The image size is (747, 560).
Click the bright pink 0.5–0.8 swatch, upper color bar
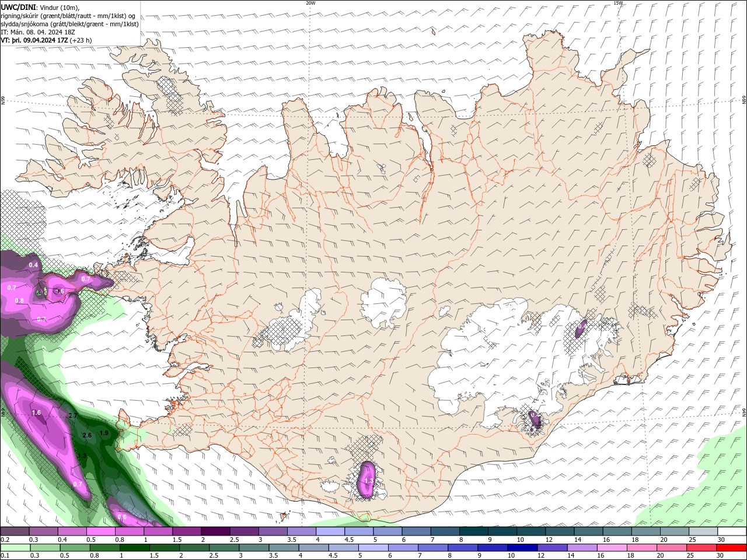pos(101,531)
